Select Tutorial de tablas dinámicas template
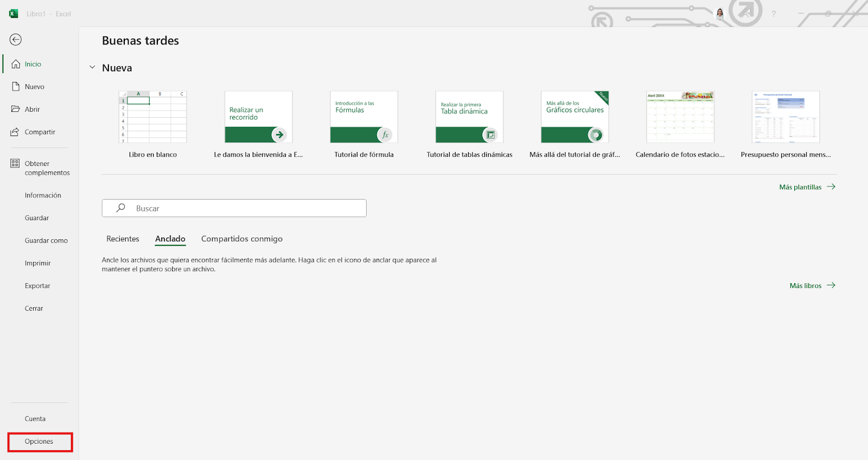This screenshot has height=460, width=868. pos(469,117)
